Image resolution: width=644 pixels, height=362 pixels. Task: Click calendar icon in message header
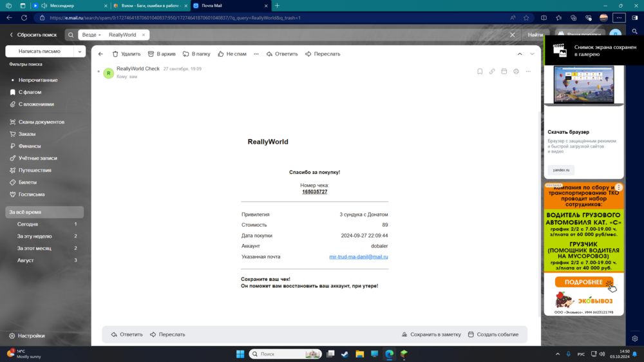504,71
